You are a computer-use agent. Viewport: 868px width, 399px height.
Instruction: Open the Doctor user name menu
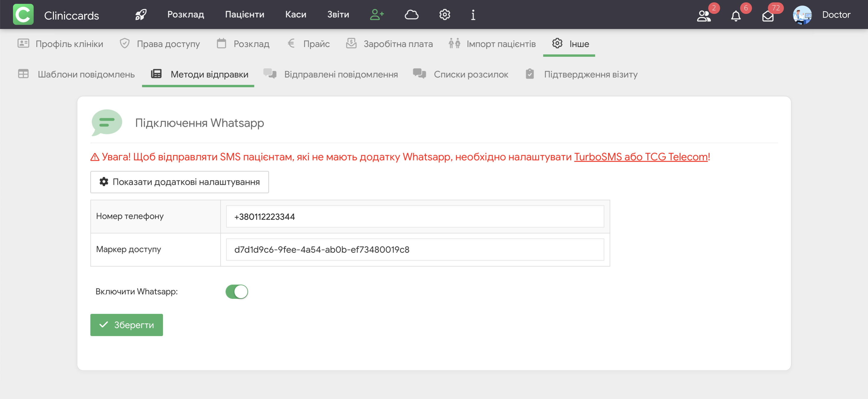(x=836, y=14)
